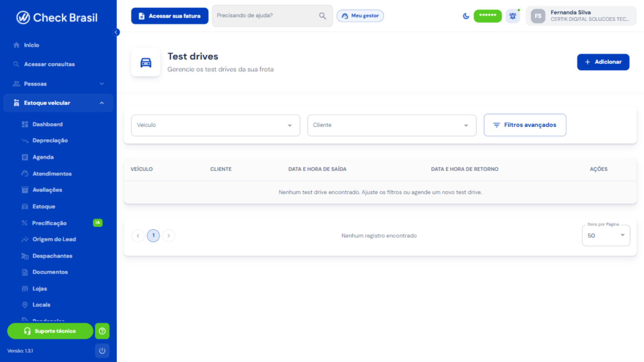Image resolution: width=644 pixels, height=362 pixels.
Task: Click the Lojas store icon
Action: 25,289
